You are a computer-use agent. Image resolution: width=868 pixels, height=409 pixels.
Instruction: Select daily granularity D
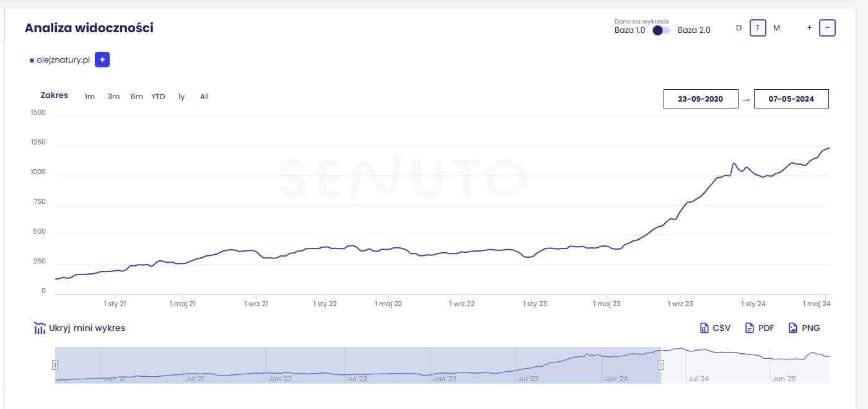(739, 28)
